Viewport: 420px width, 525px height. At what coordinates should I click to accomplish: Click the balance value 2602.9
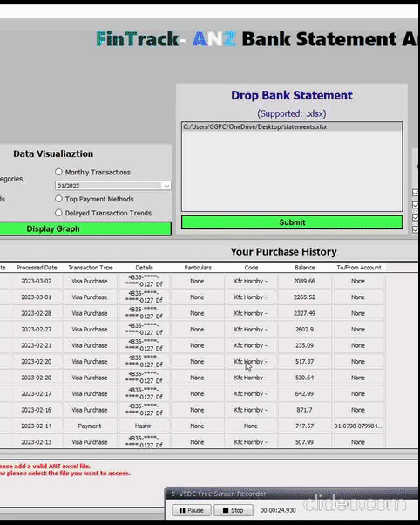(x=304, y=330)
